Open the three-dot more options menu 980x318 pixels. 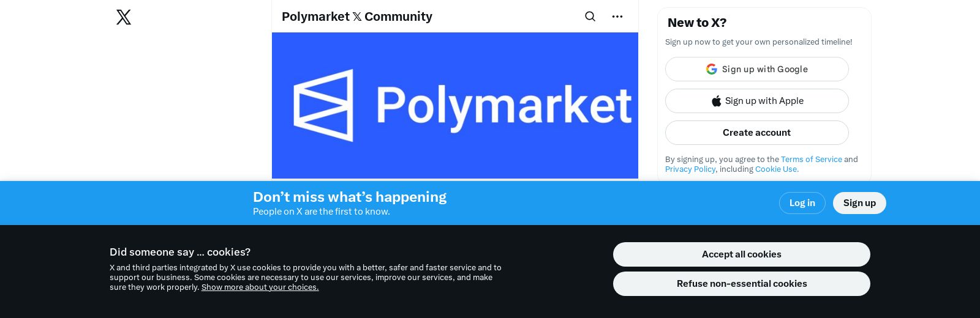[x=617, y=17]
